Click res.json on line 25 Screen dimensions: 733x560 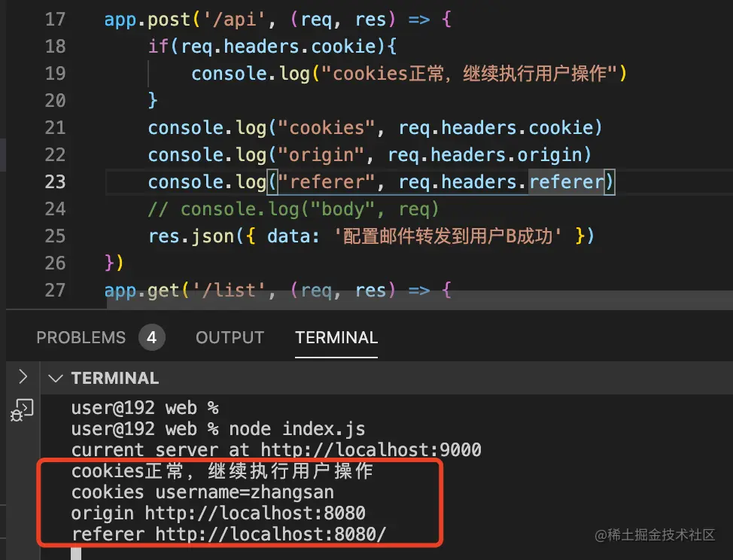190,236
